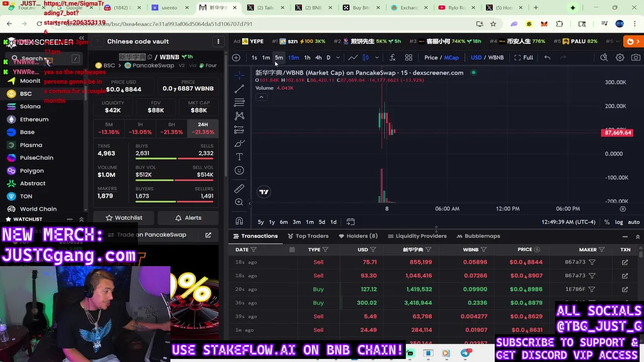Switch to Liquidity Providers tab
Image resolution: width=644 pixels, height=362 pixels.
(x=417, y=236)
